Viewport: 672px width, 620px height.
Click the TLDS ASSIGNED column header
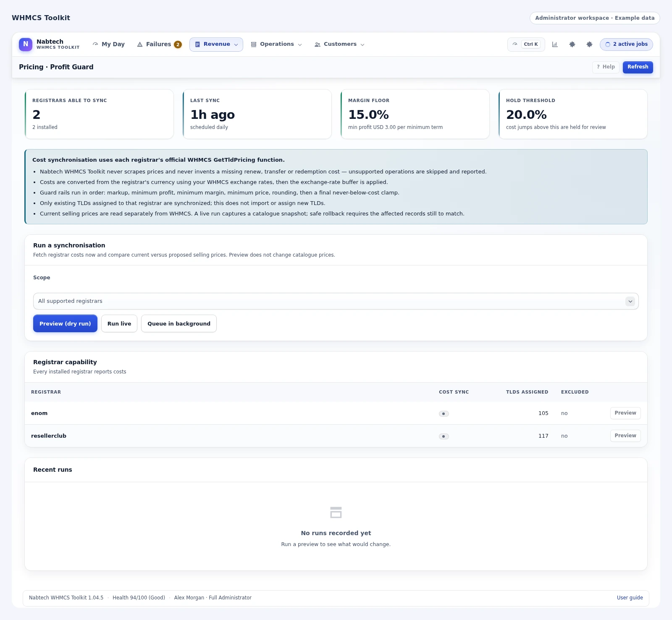527,392
